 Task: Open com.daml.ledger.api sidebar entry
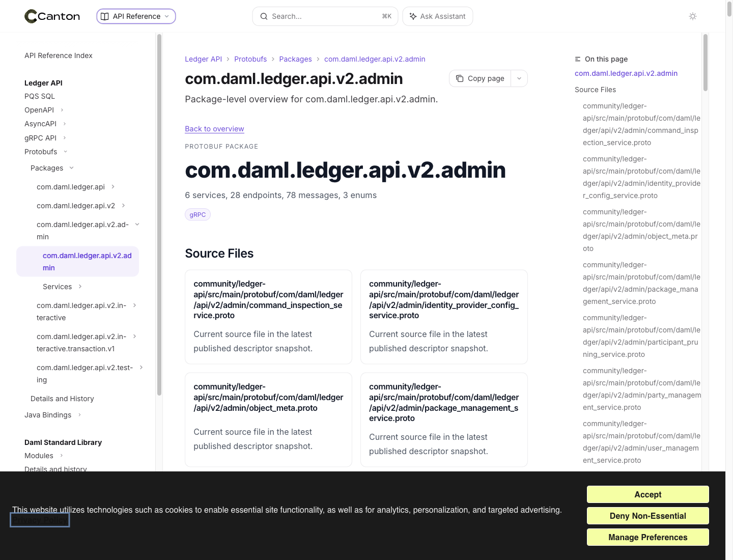pos(71,187)
